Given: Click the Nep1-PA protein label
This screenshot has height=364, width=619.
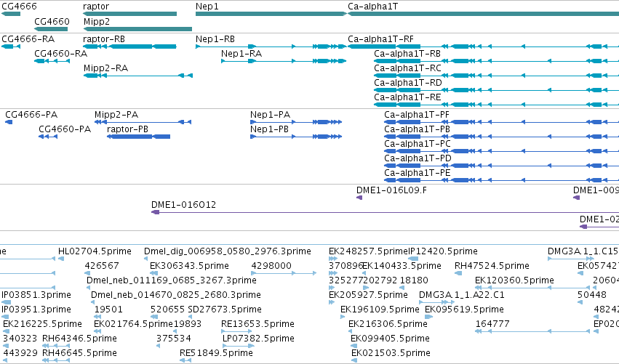Looking at the screenshot, I should click(270, 115).
